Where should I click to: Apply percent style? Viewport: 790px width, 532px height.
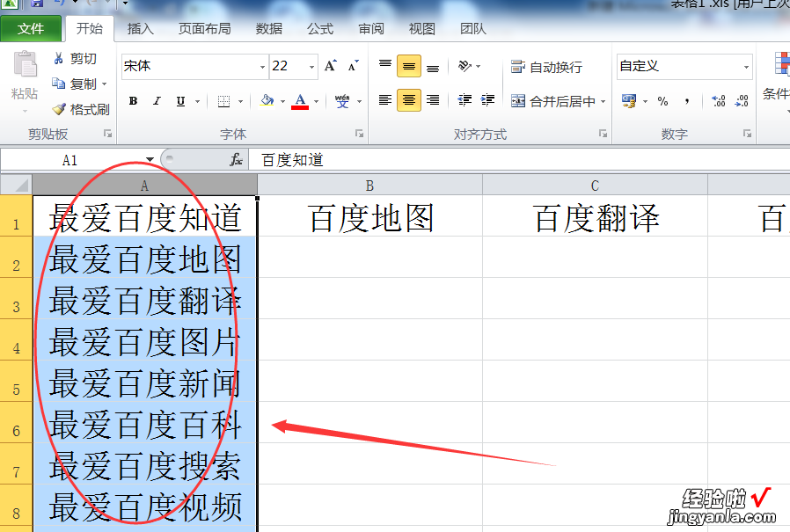662,101
